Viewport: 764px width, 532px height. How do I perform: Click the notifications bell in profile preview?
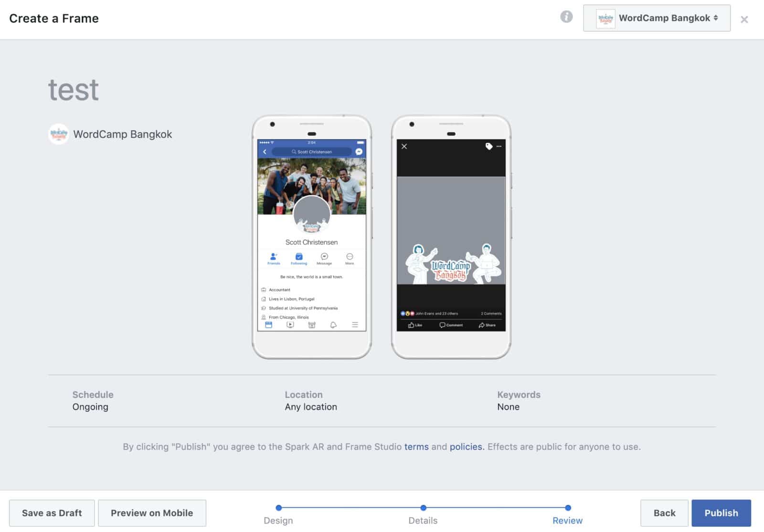click(333, 325)
